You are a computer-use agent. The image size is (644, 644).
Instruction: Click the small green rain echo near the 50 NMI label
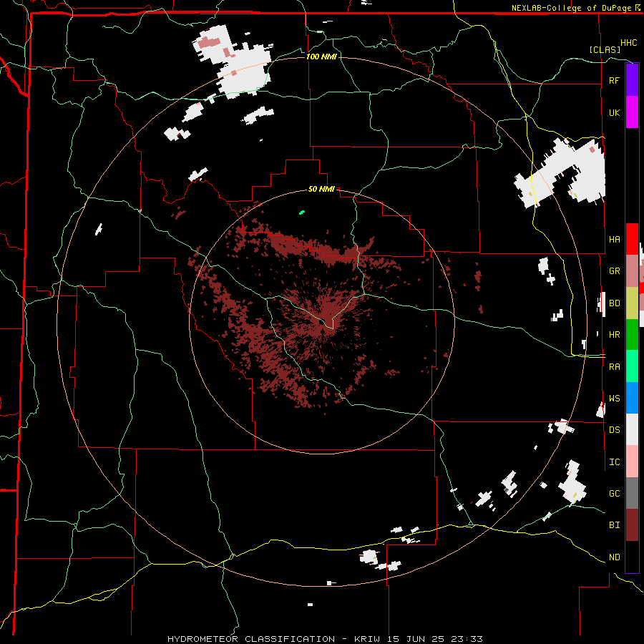302,213
